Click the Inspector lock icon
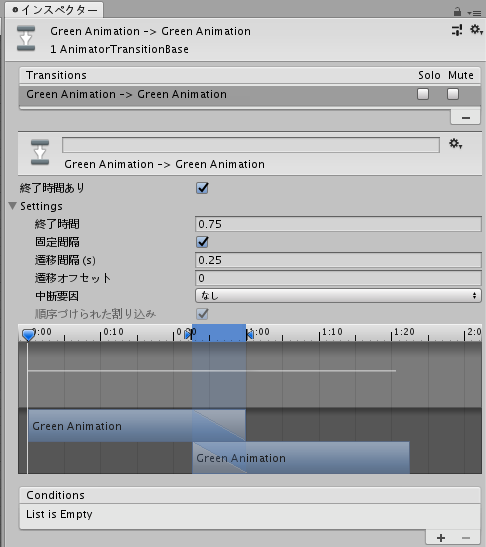The width and height of the screenshot is (486, 547). [457, 12]
